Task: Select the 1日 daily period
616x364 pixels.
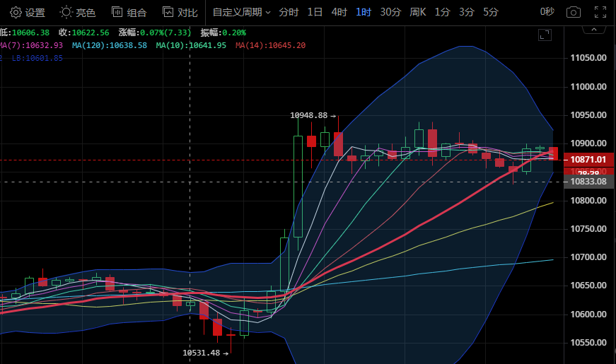Action: (x=315, y=12)
